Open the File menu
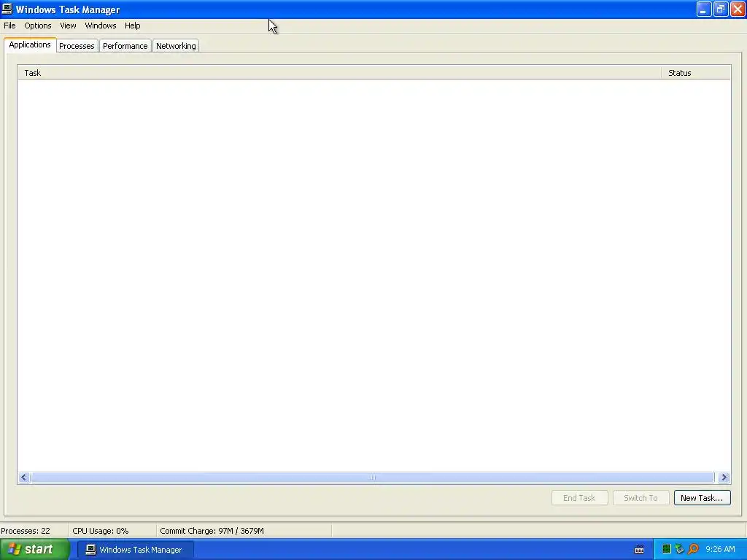747x560 pixels. point(9,26)
